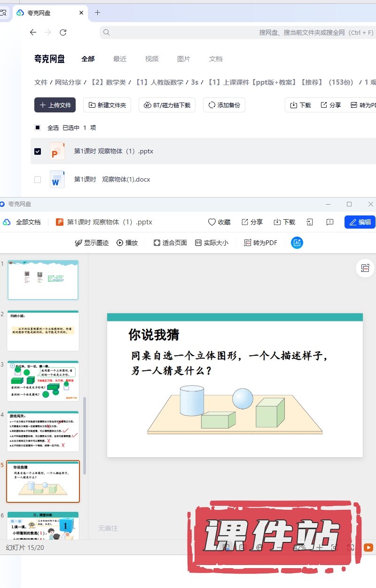The width and height of the screenshot is (376, 588).
Task: Click the blue 编辑 edit button
Action: point(360,222)
